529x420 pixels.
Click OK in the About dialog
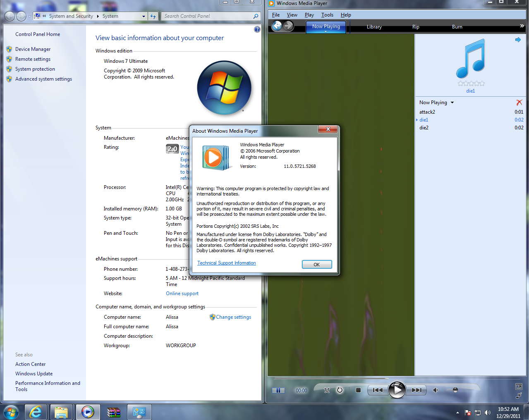pos(317,264)
